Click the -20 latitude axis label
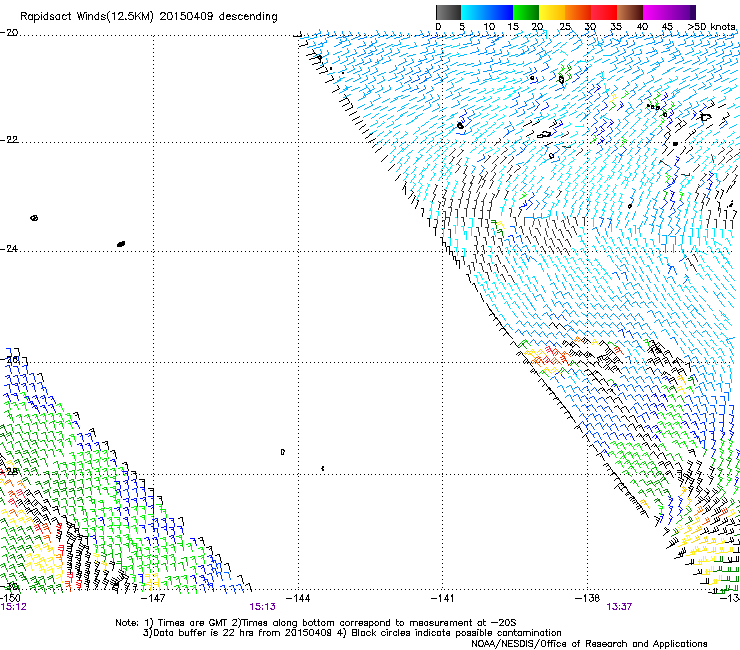This screenshot has width=740, height=650. pos(9,33)
